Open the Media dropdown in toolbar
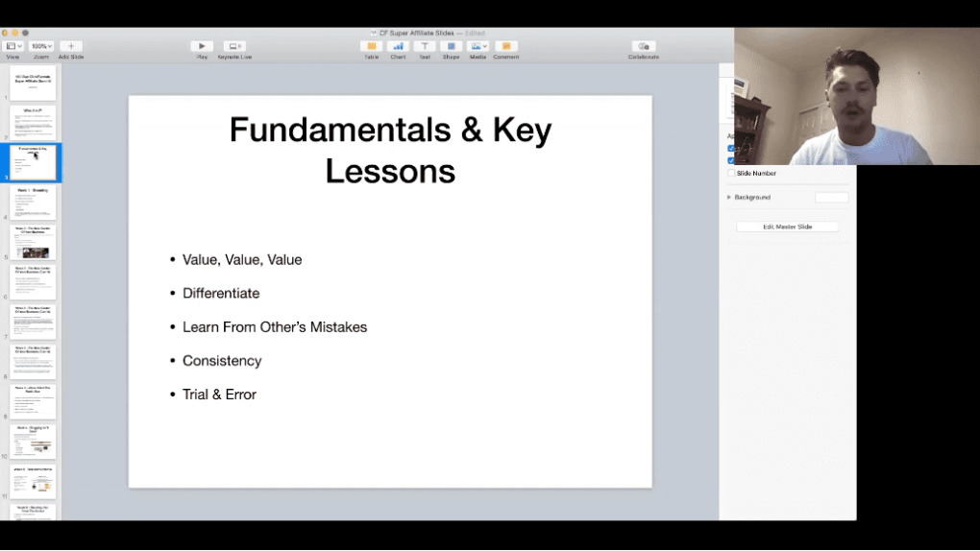 (478, 46)
